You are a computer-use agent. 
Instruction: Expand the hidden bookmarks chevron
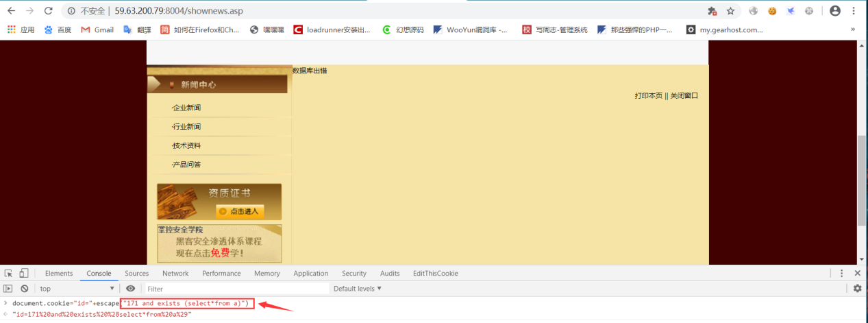853,29
